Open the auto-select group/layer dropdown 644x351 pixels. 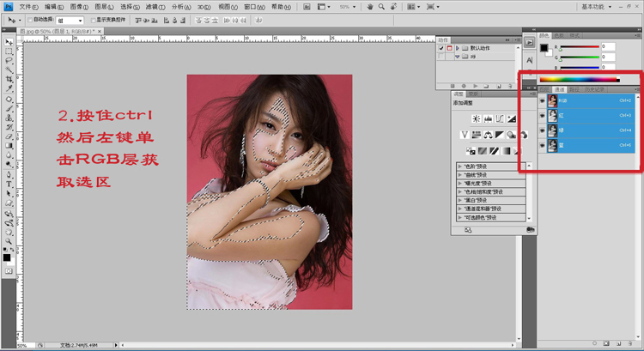[69, 19]
